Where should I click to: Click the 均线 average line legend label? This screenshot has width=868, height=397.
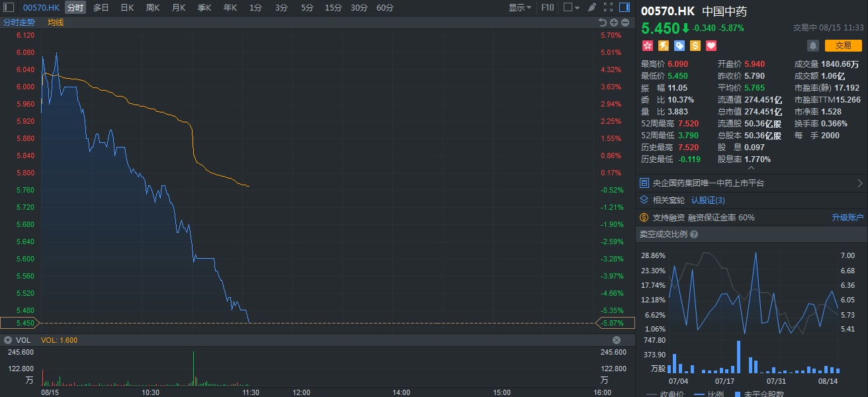pyautogui.click(x=56, y=22)
